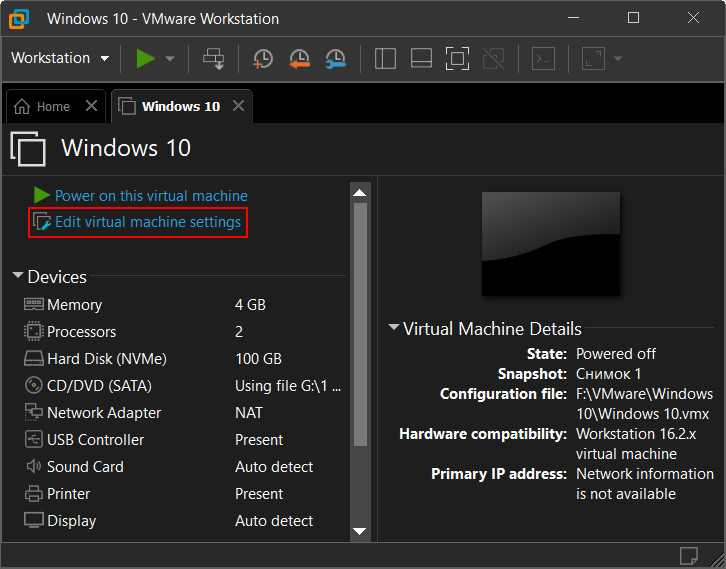The image size is (726, 569).
Task: Open the Workstation menu dropdown
Action: (60, 58)
